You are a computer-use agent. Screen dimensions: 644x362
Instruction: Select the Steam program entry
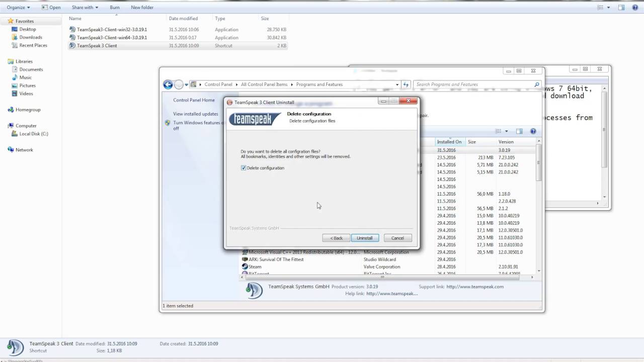pos(255,267)
